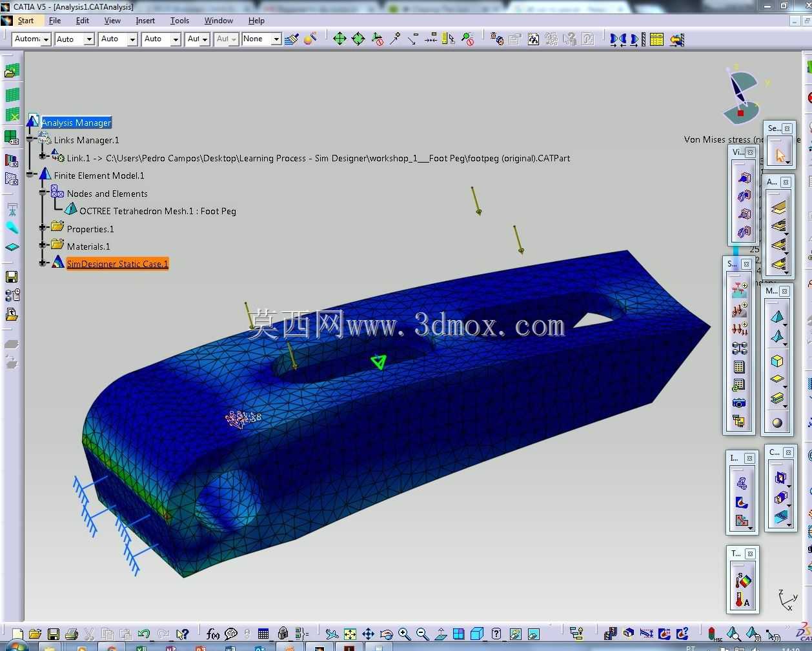Close the M... floating palette
Screen dimensions: 812x651
point(784,291)
